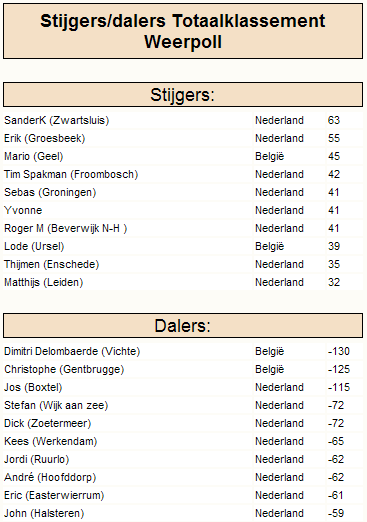Click the SanderK (Zwartsluis) entry
The width and height of the screenshot is (367, 522).
57,120
